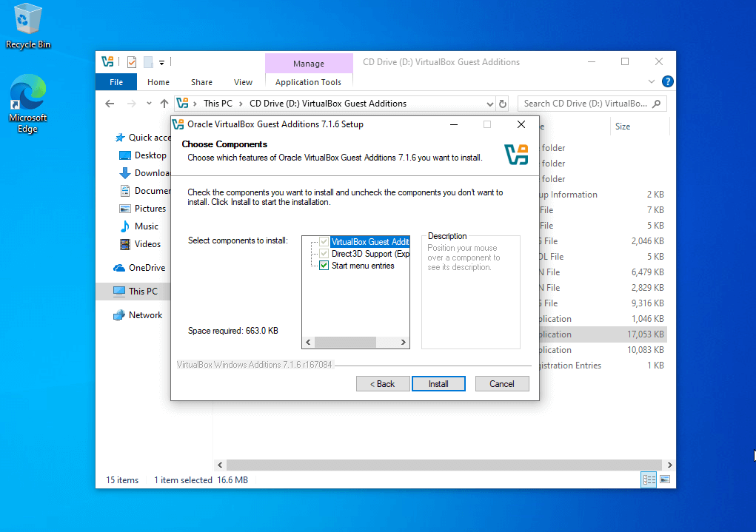Select This PC icon in sidebar
The image size is (756, 532).
(118, 291)
